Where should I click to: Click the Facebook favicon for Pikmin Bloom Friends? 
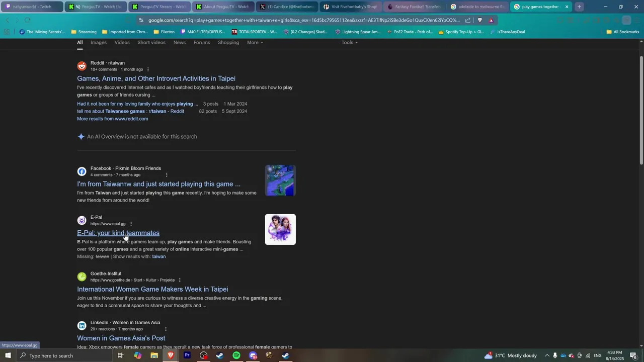(x=82, y=171)
